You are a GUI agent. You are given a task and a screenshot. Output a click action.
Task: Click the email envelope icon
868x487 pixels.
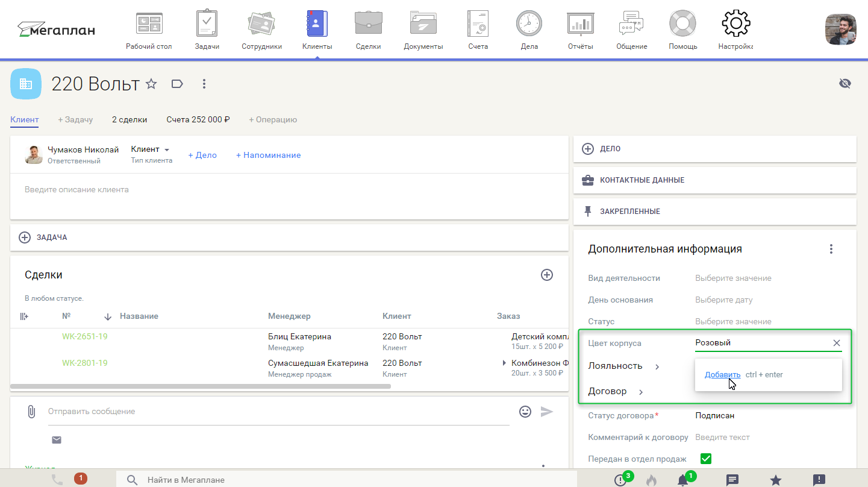click(x=57, y=440)
